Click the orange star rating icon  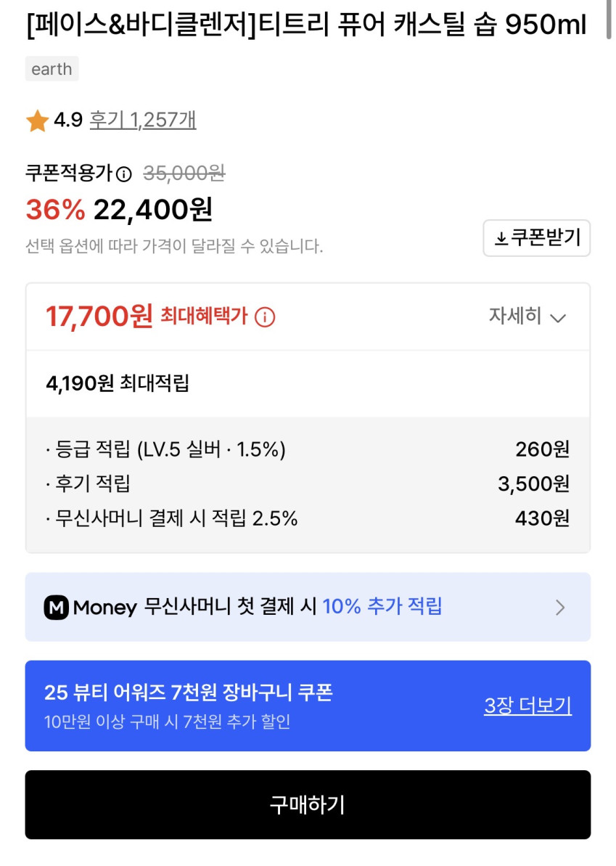tap(37, 120)
